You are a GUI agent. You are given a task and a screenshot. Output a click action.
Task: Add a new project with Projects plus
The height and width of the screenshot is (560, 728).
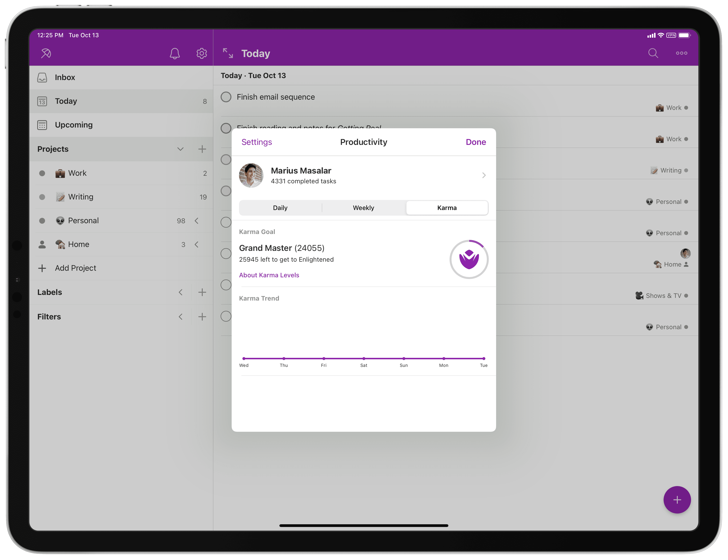click(202, 149)
